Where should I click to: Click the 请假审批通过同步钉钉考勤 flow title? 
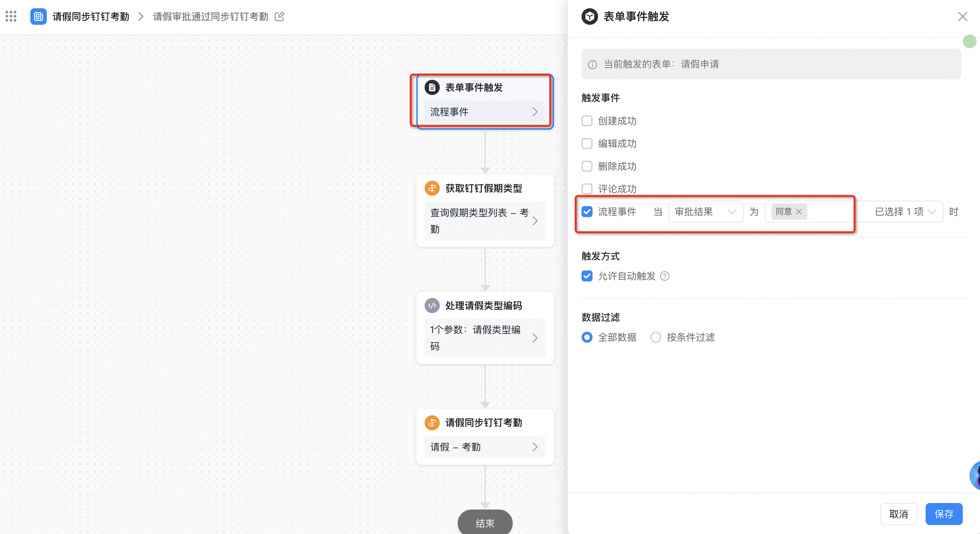210,17
